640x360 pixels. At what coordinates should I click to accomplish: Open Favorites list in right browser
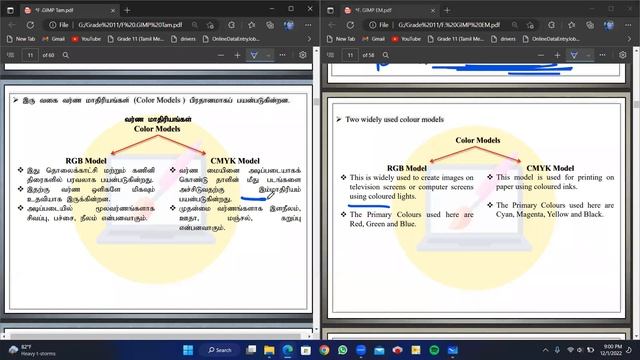[571, 25]
